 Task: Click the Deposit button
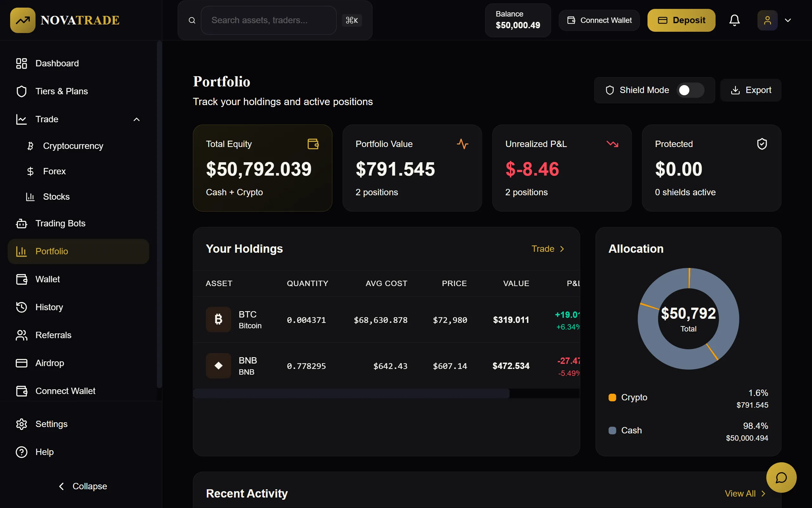(x=681, y=20)
